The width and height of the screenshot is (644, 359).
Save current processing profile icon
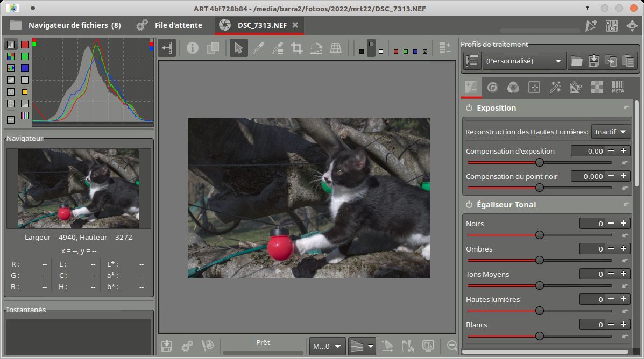(x=594, y=61)
